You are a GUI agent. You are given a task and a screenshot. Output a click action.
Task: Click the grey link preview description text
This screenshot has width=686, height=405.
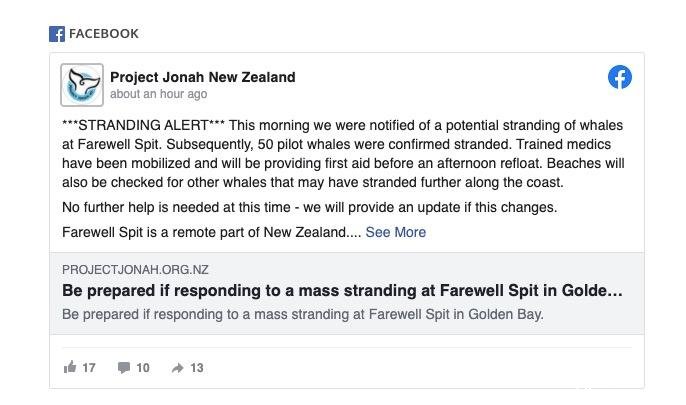pyautogui.click(x=303, y=314)
